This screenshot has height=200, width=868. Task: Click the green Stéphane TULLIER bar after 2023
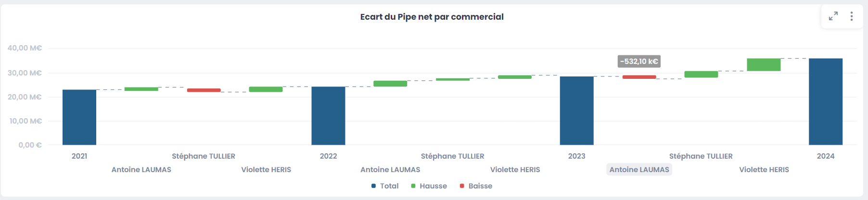tap(701, 75)
